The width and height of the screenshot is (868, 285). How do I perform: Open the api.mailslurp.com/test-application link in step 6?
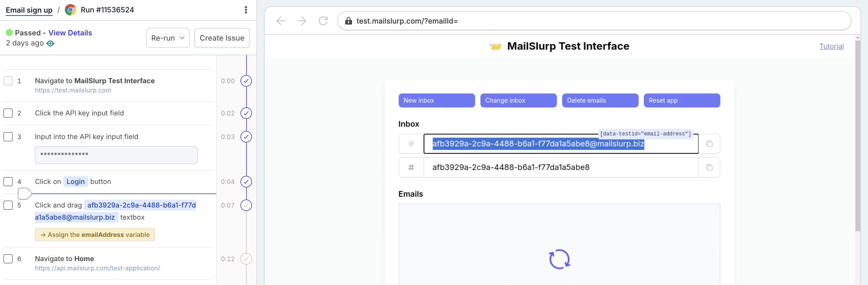[97, 268]
